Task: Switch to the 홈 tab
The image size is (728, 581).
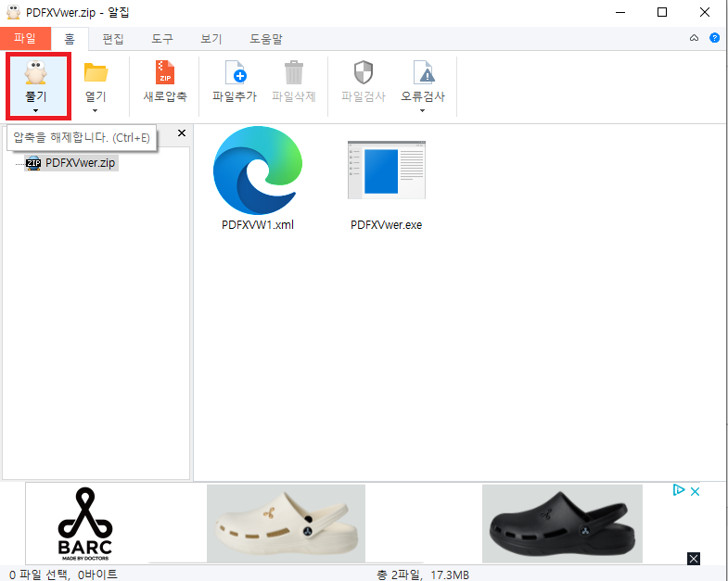Action: (x=70, y=39)
